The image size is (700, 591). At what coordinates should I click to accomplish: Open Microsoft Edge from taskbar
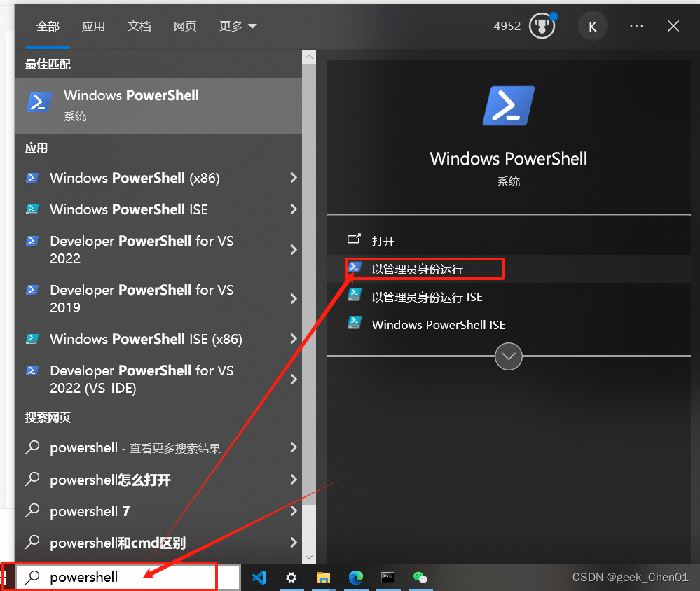(x=356, y=578)
